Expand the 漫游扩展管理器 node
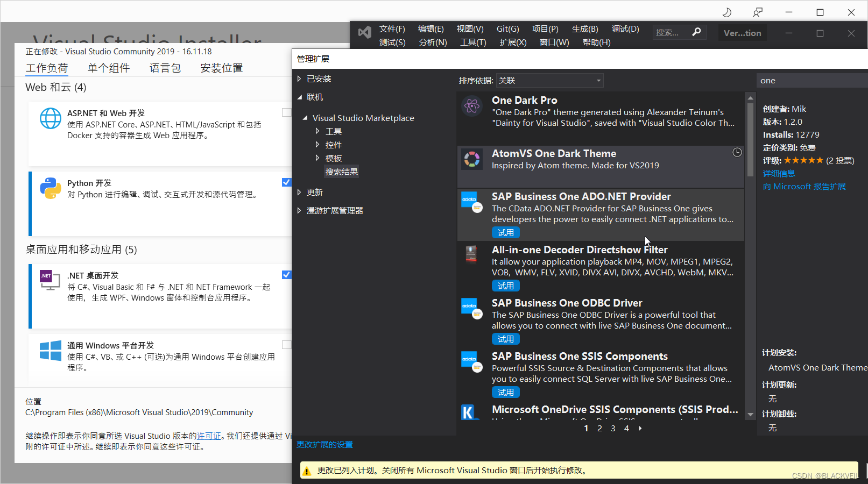Screen dimensions: 868x484 pyautogui.click(x=299, y=211)
